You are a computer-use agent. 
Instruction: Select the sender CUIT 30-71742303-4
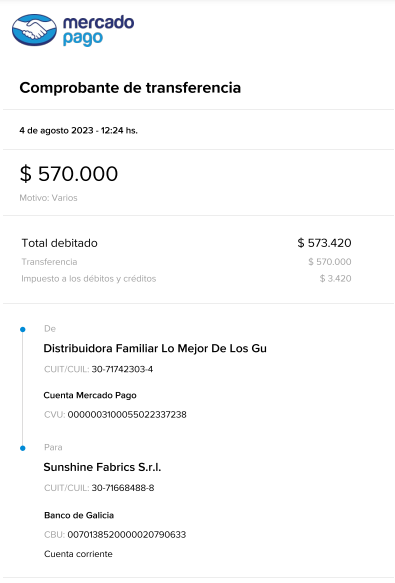[122, 369]
